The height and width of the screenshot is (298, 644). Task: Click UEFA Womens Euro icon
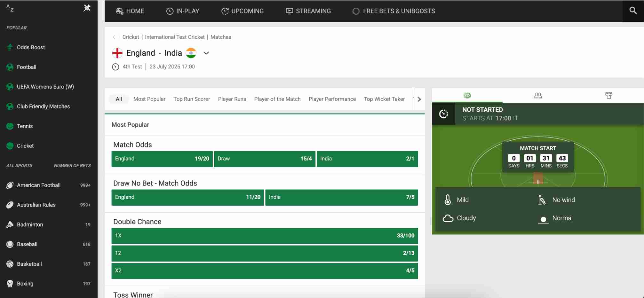pyautogui.click(x=10, y=87)
